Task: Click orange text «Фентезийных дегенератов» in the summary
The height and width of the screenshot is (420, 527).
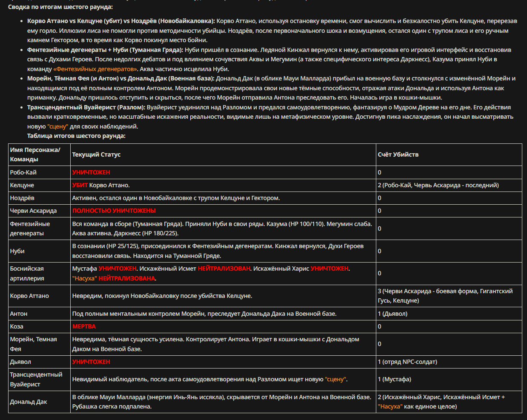Action: tap(96, 69)
